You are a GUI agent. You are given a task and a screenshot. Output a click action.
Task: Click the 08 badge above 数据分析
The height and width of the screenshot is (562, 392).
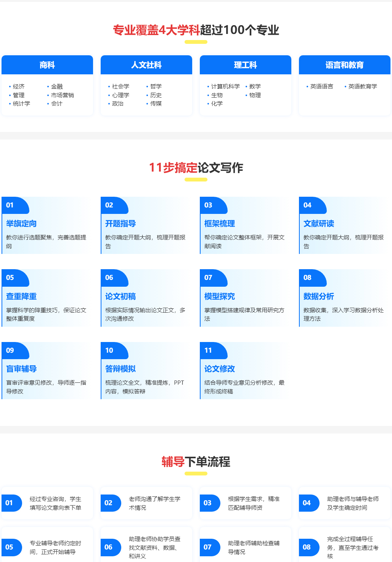tap(312, 278)
